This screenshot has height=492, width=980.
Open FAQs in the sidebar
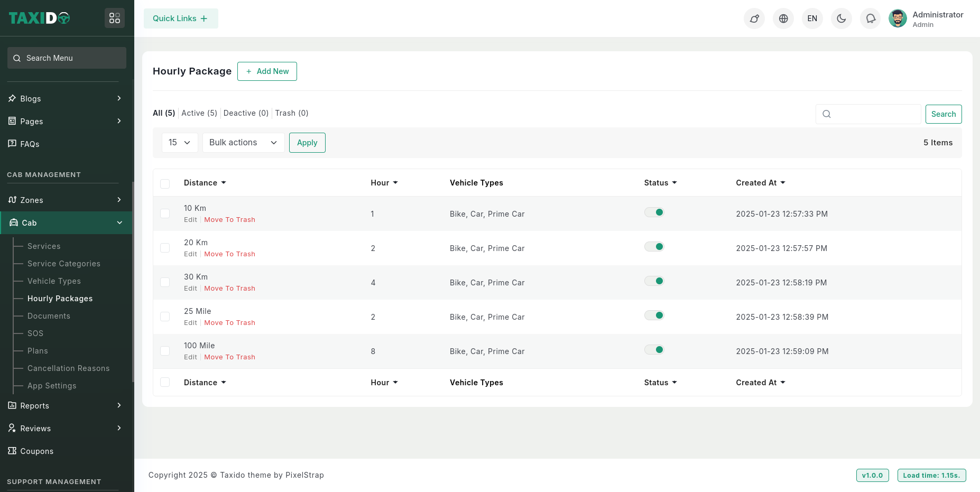point(30,144)
